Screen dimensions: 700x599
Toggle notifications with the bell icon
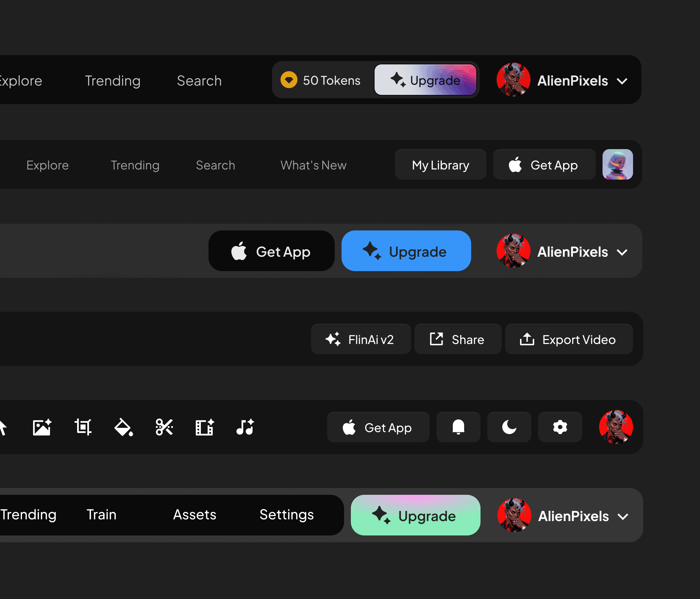(458, 427)
